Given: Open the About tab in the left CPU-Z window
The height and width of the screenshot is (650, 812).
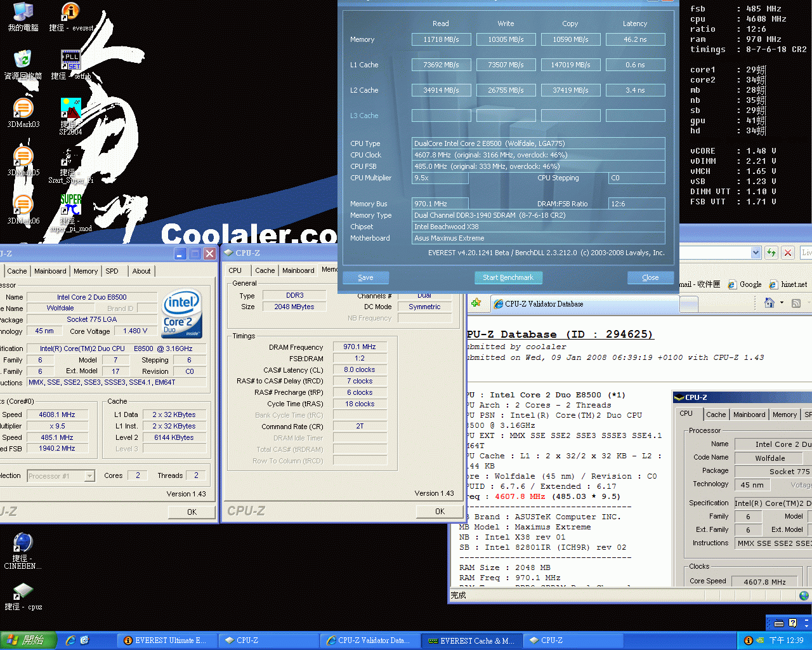Looking at the screenshot, I should pos(141,271).
